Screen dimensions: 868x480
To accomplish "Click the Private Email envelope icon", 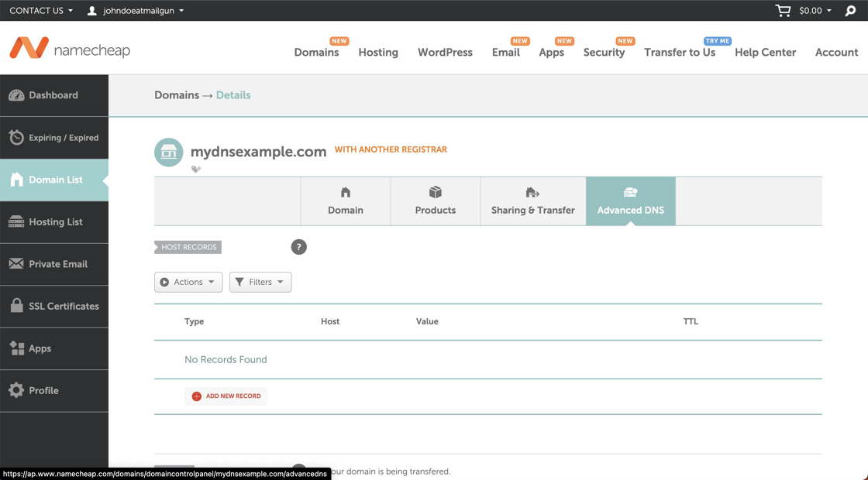I will [16, 264].
